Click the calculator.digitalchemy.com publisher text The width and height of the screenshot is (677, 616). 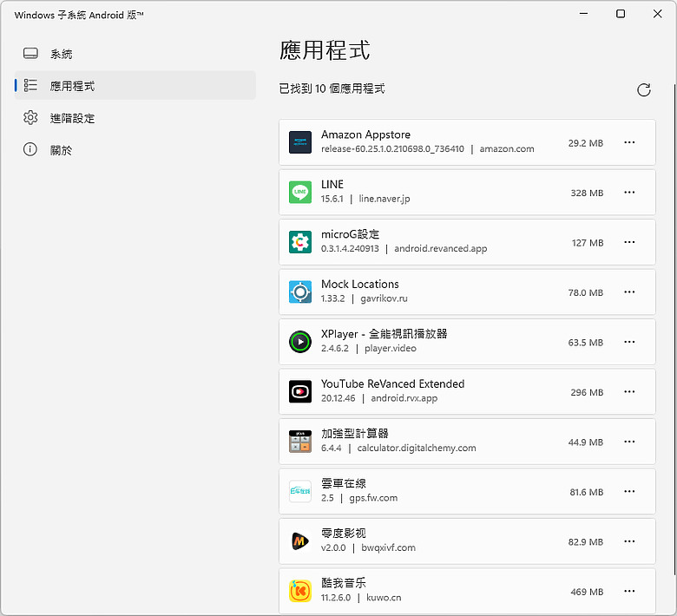pyautogui.click(x=417, y=448)
